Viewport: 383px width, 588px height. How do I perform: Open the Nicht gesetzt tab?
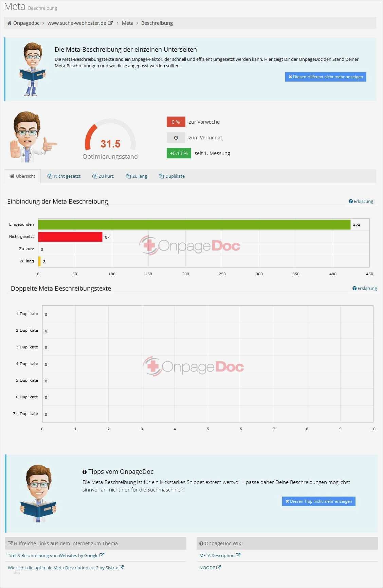point(64,176)
